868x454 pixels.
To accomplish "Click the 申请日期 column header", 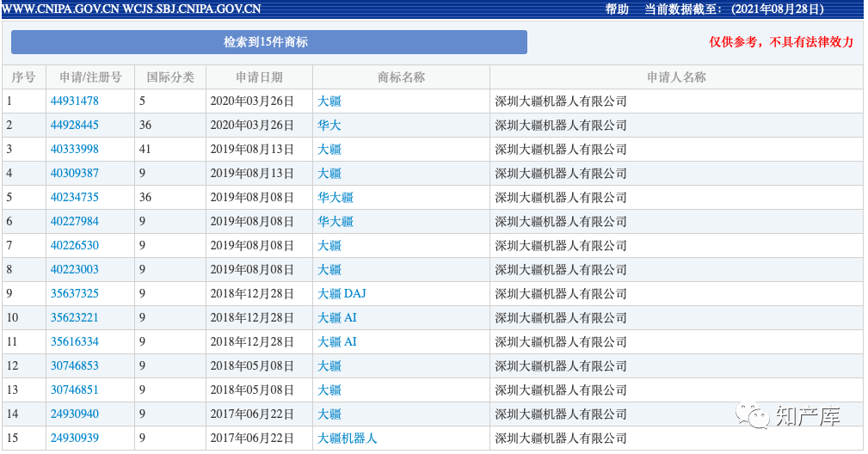I will (x=259, y=77).
